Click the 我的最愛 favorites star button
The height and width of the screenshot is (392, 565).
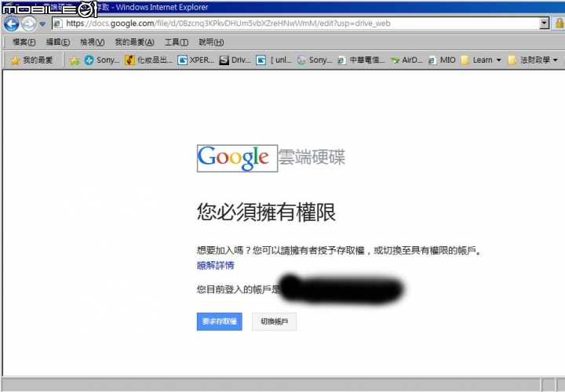tap(31, 60)
